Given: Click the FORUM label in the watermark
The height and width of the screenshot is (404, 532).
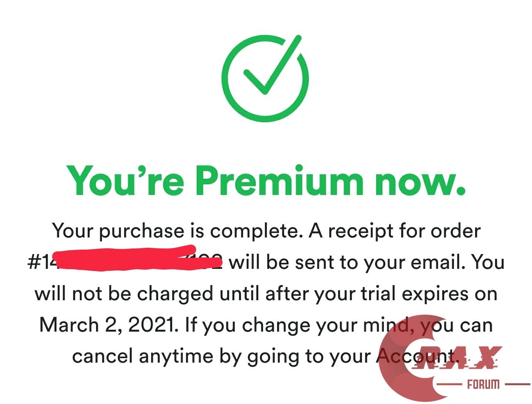Looking at the screenshot, I should tap(483, 384).
